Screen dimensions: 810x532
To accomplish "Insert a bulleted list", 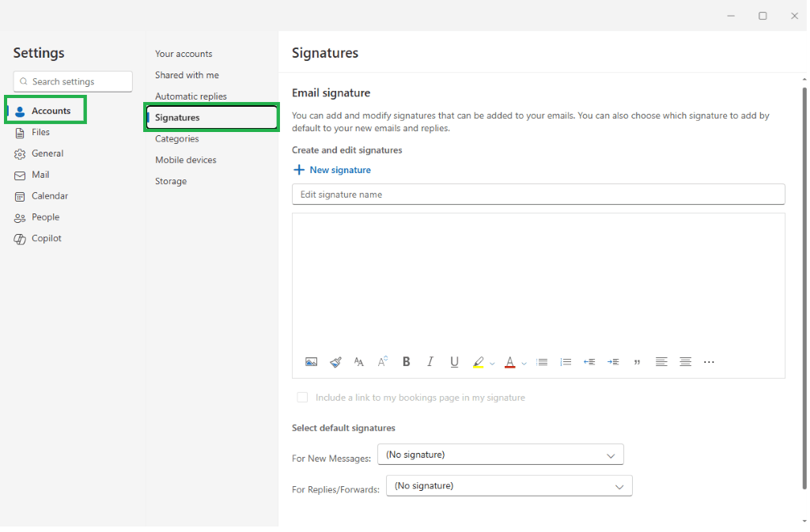I will [x=542, y=362].
